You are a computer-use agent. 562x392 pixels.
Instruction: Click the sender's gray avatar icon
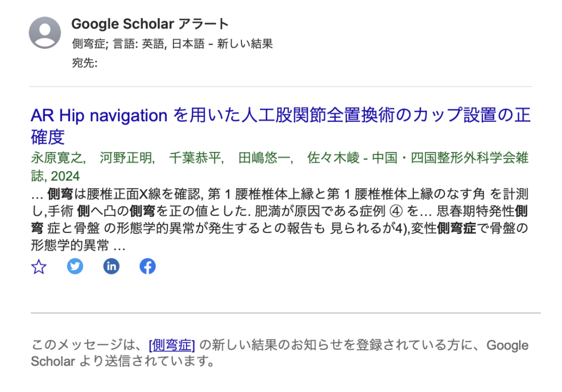pyautogui.click(x=45, y=33)
